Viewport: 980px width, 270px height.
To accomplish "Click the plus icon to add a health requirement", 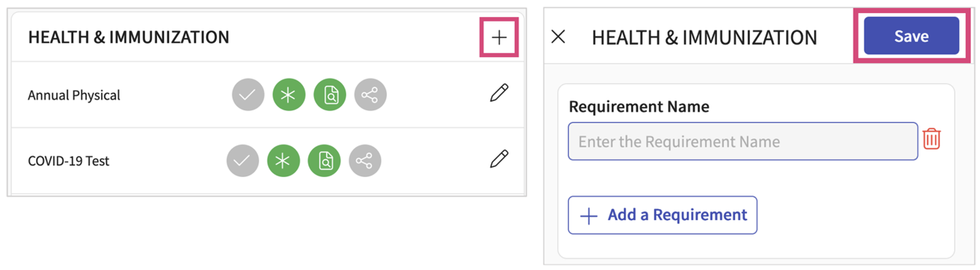I will pos(499,37).
